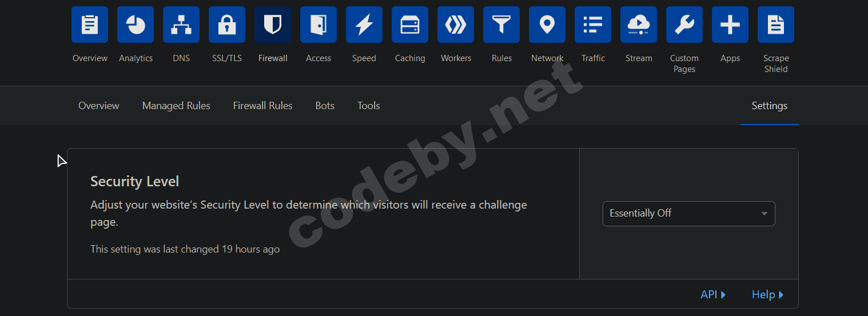Expand the Security Level dropdown
The height and width of the screenshot is (316, 868).
(x=689, y=214)
